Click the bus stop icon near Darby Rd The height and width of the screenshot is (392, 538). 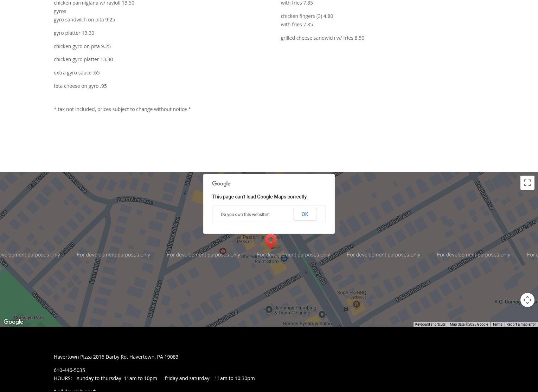(x=346, y=309)
